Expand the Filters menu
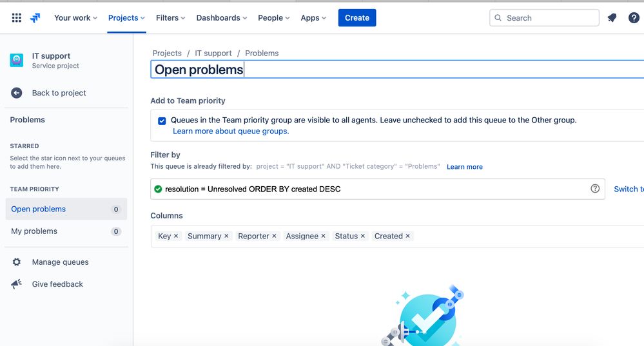644x346 pixels. pyautogui.click(x=170, y=17)
